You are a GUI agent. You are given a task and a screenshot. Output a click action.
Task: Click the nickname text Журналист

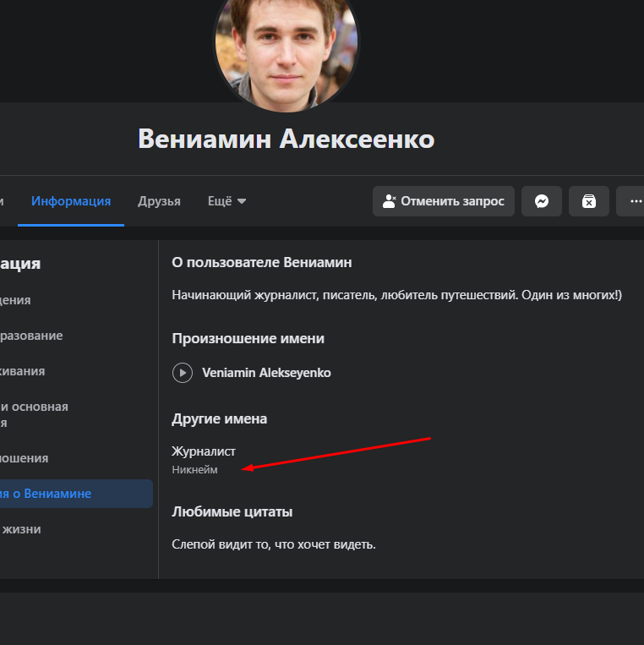click(x=204, y=451)
